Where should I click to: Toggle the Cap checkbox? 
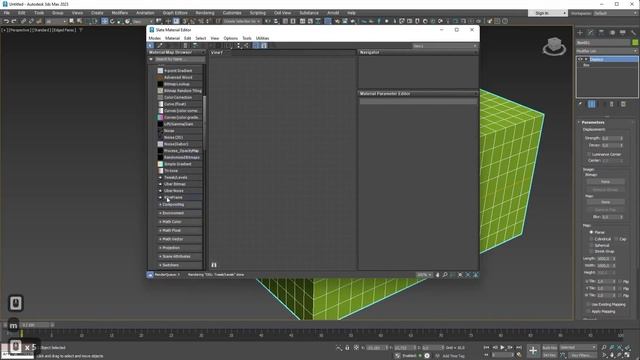click(x=617, y=239)
